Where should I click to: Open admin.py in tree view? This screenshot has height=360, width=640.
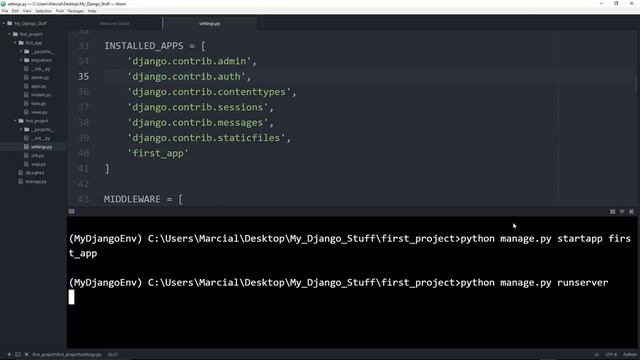click(x=37, y=78)
